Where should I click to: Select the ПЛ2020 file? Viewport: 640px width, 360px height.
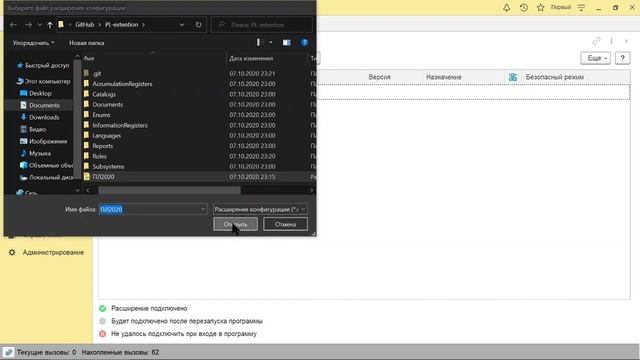pyautogui.click(x=103, y=177)
